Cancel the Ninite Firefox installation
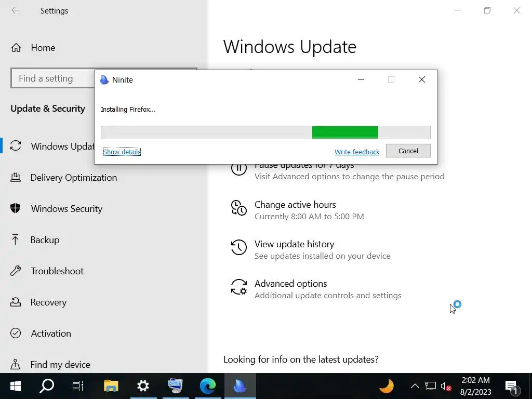532x399 pixels. point(408,151)
